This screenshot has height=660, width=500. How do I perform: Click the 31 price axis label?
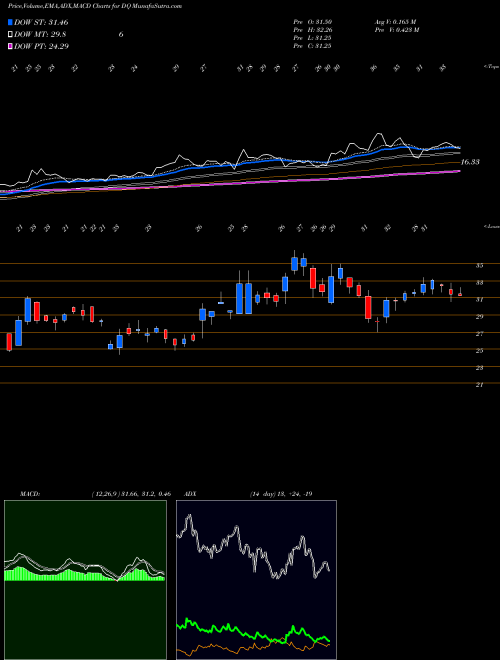coord(479,300)
